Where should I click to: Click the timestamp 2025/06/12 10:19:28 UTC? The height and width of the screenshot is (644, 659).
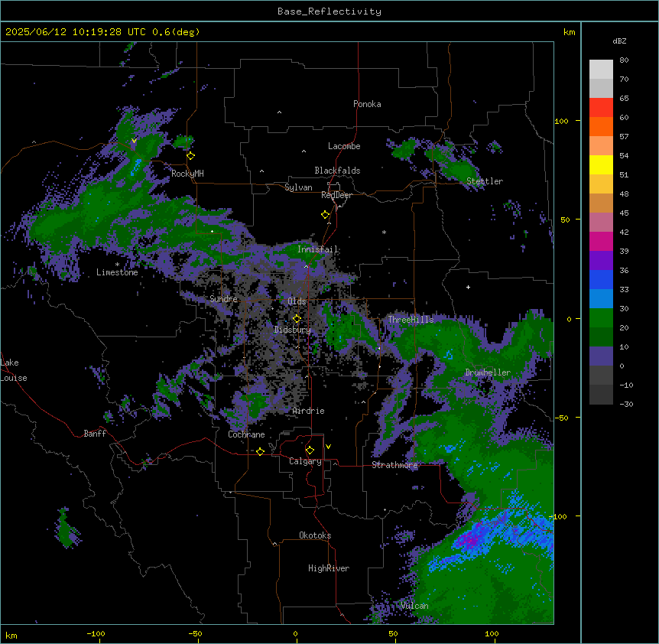click(76, 32)
